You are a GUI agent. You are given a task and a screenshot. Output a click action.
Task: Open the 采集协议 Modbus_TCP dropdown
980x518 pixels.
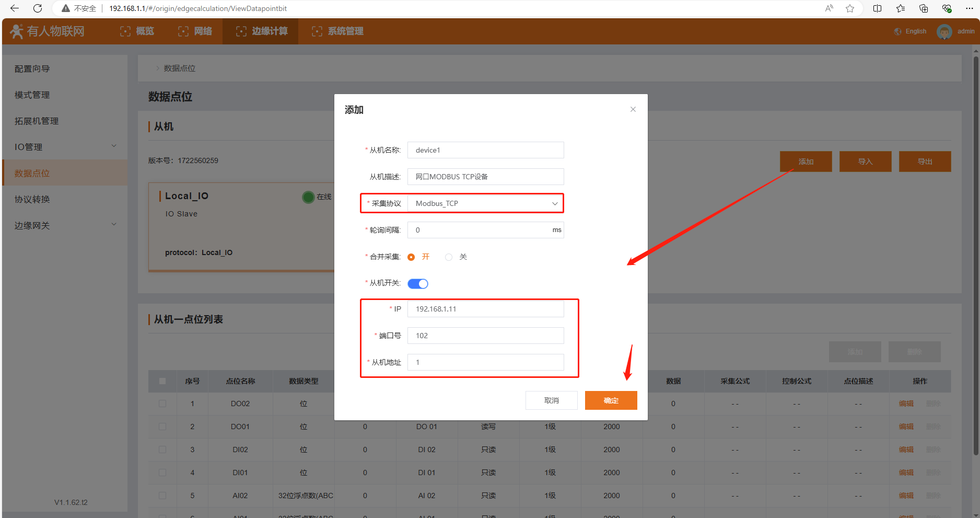(x=485, y=203)
